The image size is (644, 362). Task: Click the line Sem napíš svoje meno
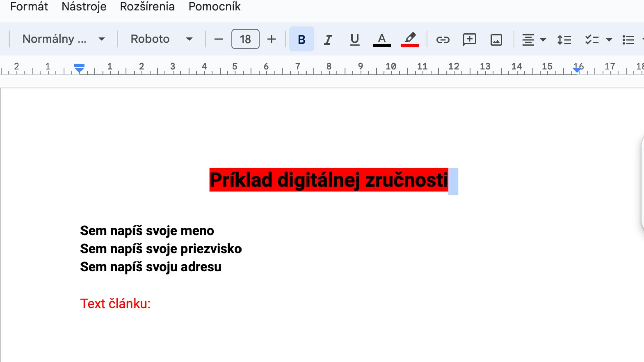[147, 231]
